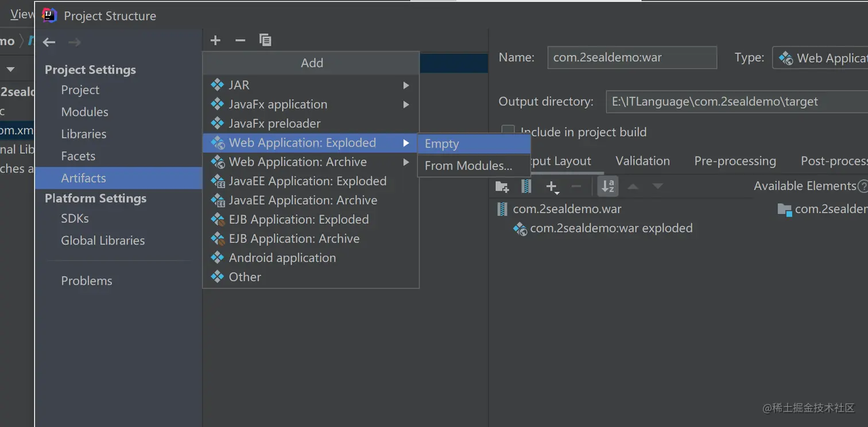The height and width of the screenshot is (427, 868).
Task: Click the EJB Application: Archive icon
Action: pyautogui.click(x=218, y=239)
